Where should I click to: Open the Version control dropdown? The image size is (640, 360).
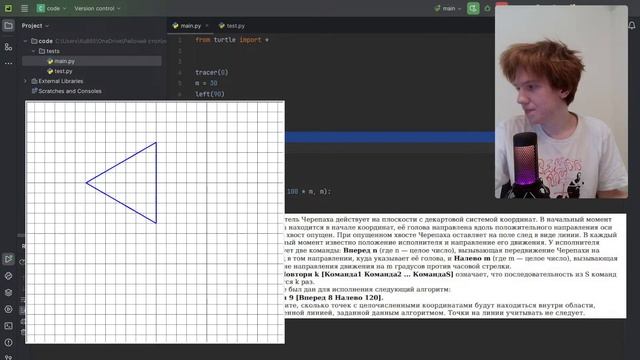click(97, 8)
